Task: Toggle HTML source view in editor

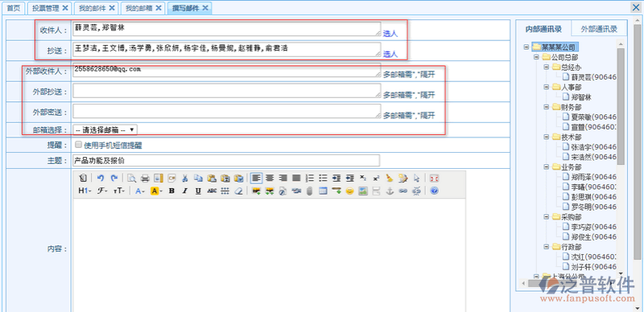Action: pyautogui.click(x=83, y=179)
